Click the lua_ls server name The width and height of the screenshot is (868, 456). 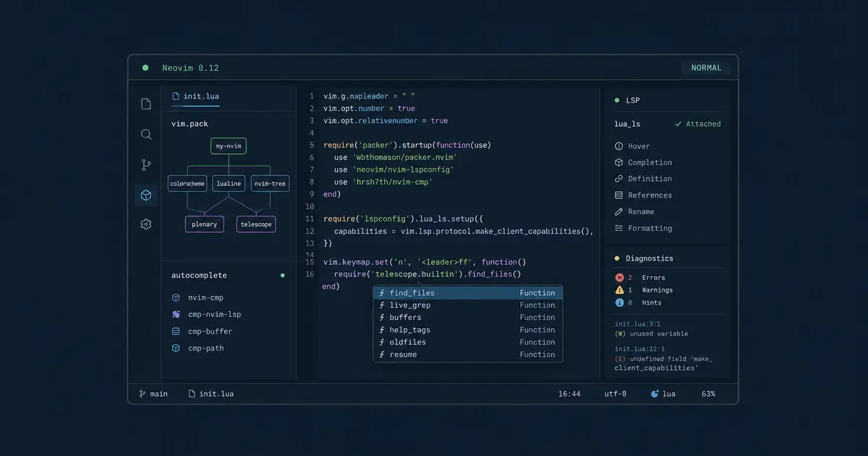[627, 124]
